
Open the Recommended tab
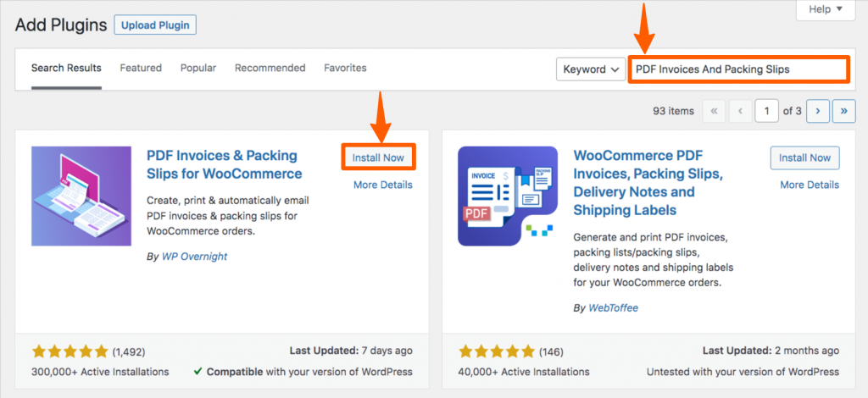pyautogui.click(x=270, y=68)
